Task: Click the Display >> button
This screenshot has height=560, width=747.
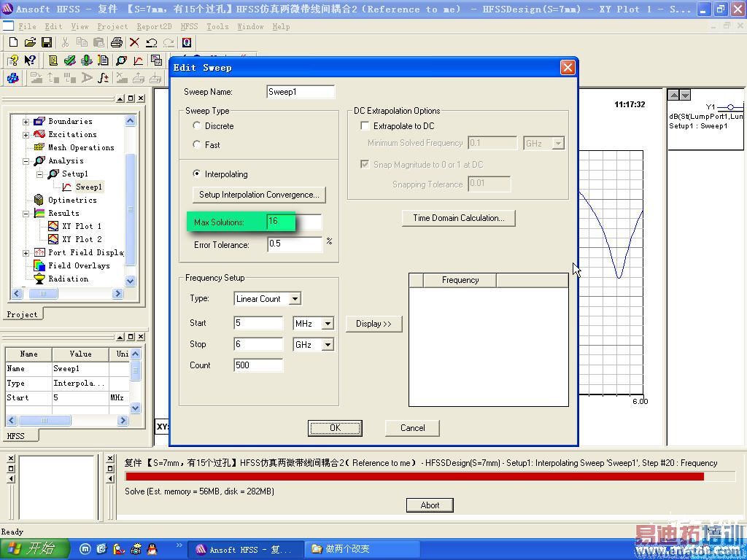Action: pos(374,323)
